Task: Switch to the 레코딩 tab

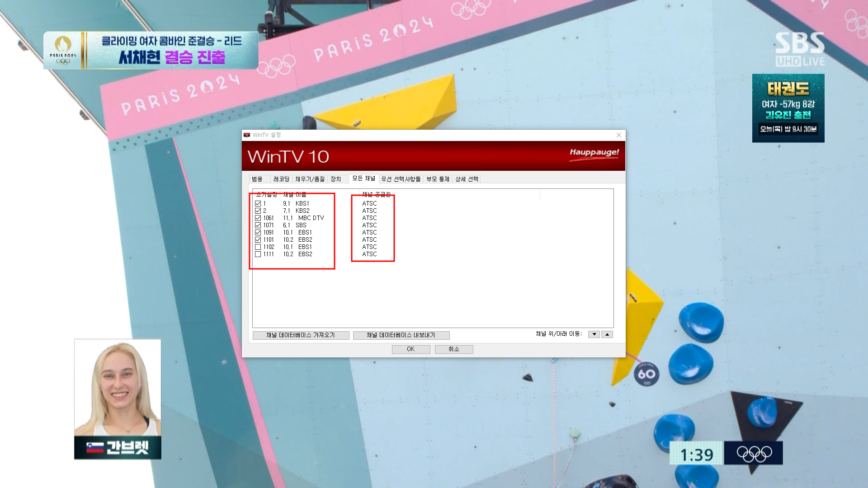Action: click(x=281, y=179)
